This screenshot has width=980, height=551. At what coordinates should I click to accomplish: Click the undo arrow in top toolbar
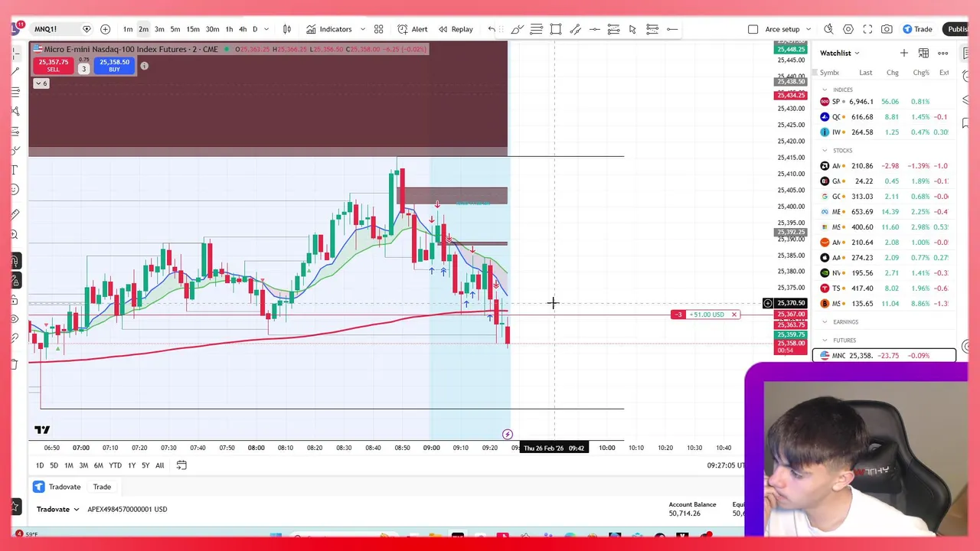tap(492, 29)
